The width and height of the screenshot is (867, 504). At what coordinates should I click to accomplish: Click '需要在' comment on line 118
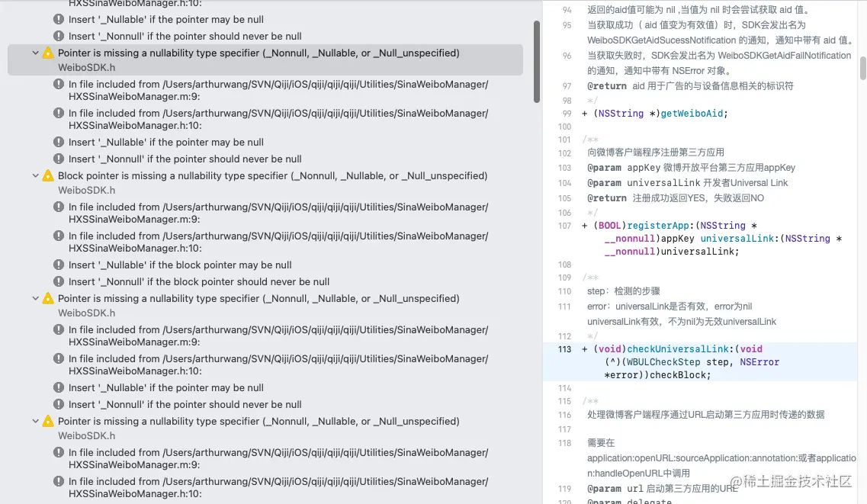pos(601,443)
